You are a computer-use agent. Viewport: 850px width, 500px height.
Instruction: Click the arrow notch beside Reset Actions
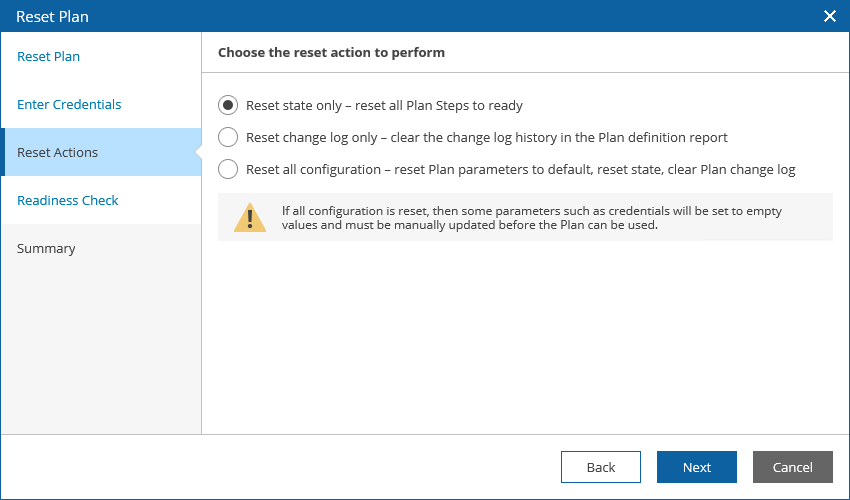198,152
